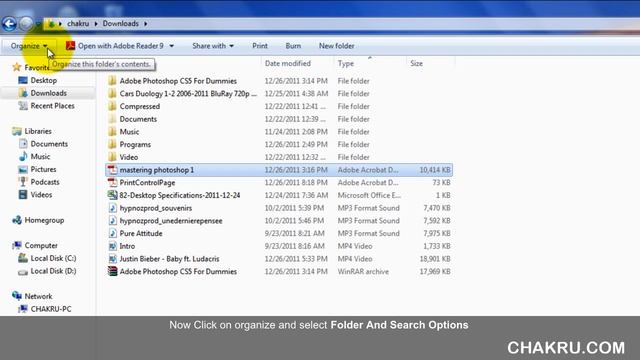Image resolution: width=640 pixels, height=360 pixels.
Task: Expand the Open with Adobe Reader 9 arrow
Action: pyautogui.click(x=171, y=46)
